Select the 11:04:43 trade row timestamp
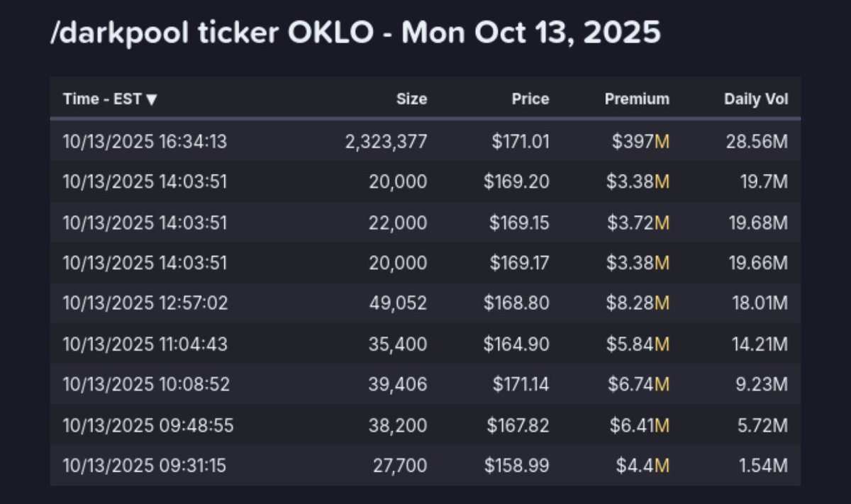This screenshot has height=504, width=851. click(145, 345)
